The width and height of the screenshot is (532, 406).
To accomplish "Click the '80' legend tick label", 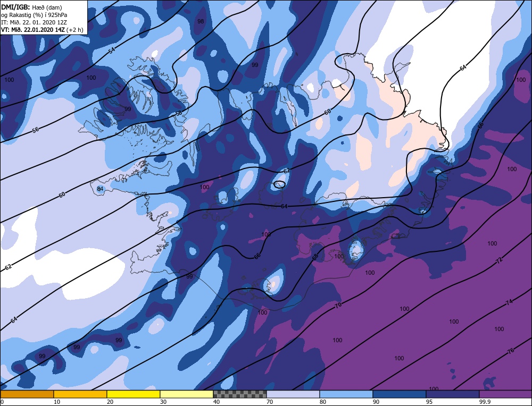I will (x=323, y=402).
